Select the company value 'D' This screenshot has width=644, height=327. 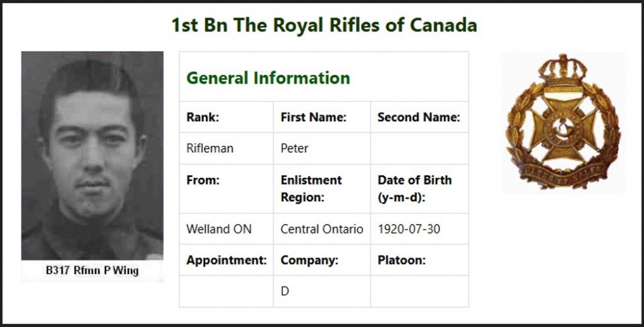(285, 292)
